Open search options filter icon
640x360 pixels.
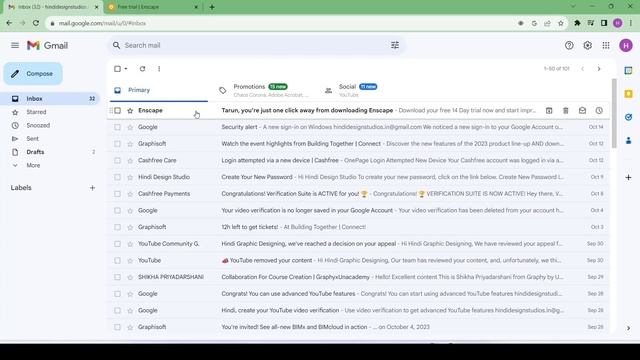395,45
